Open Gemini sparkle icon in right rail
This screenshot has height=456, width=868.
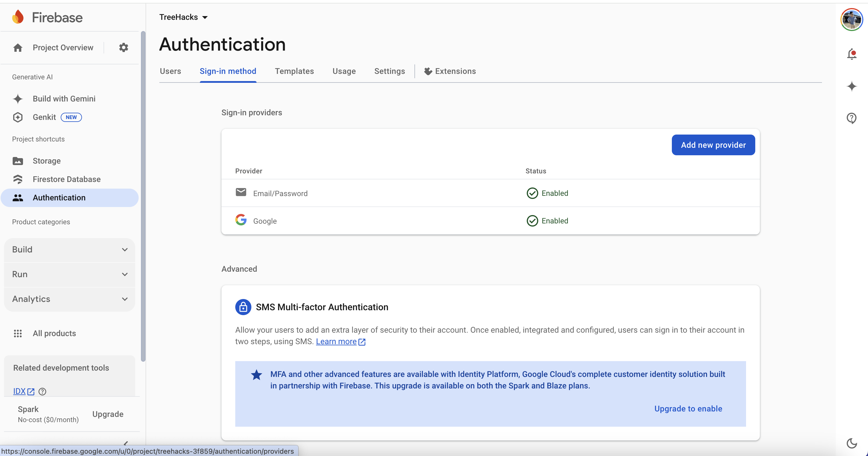point(852,87)
